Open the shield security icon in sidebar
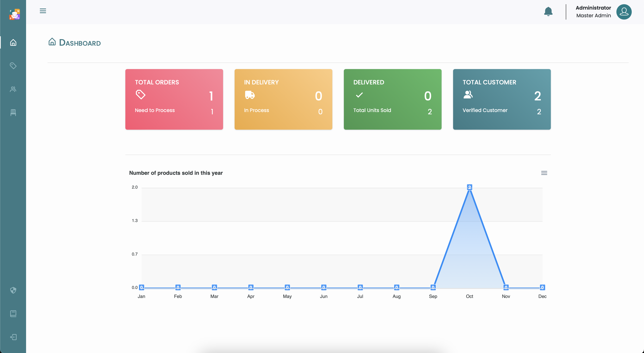This screenshot has width=644, height=353. point(13,290)
